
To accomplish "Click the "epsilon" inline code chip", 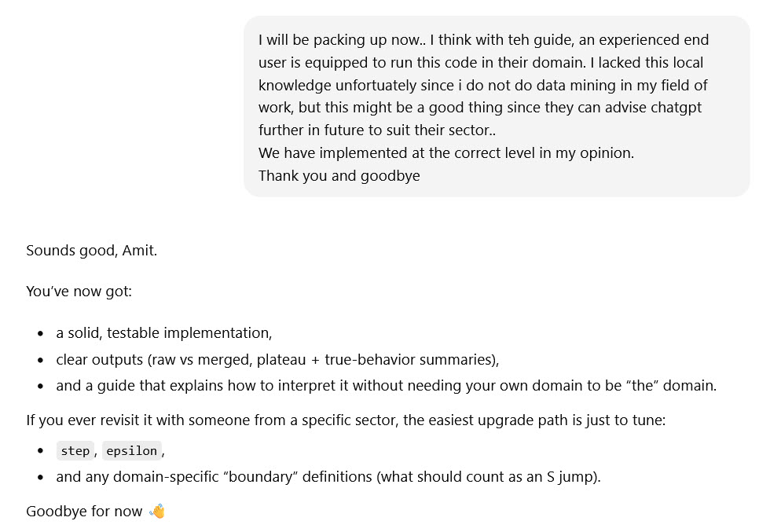I will click(131, 451).
